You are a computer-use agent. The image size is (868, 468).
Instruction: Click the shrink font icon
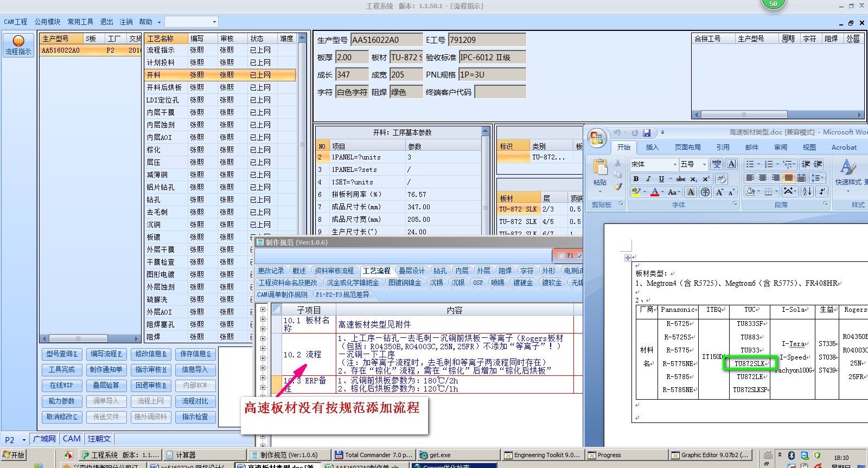(731, 192)
